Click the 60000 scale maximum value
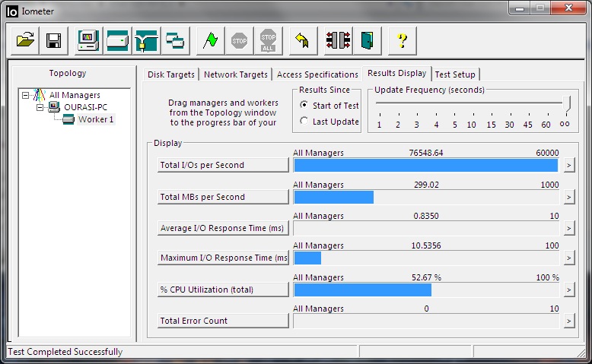Viewport: 592px width, 364px height. point(547,153)
